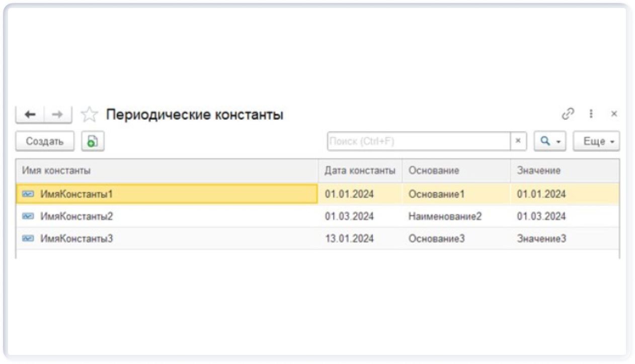
Task: Click the Основание column header
Action: click(x=434, y=170)
